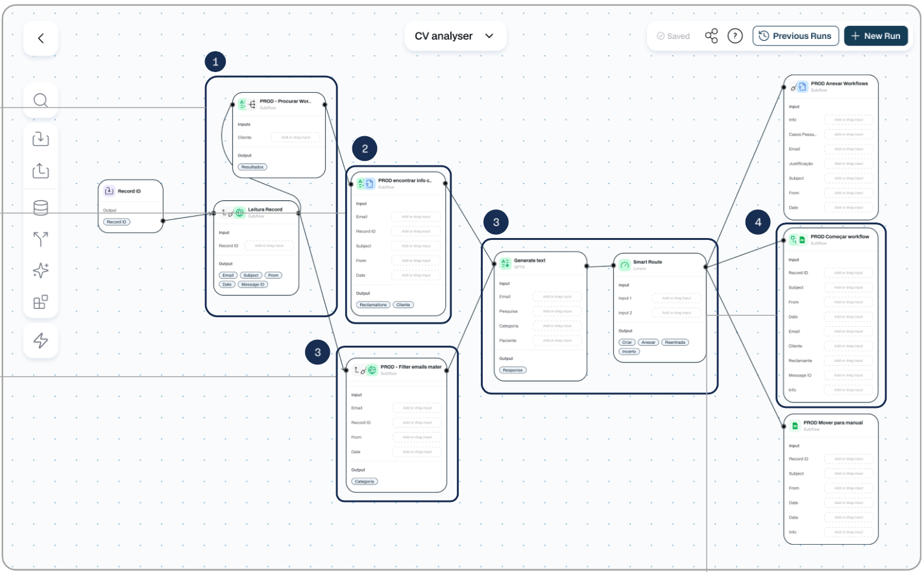Open the components blocks icon in sidebar
Screen dimensions: 924x572
point(41,302)
